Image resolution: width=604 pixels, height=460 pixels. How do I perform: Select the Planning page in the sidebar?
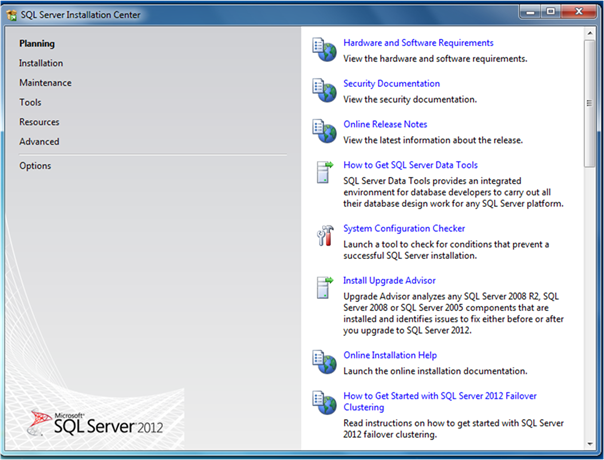pyautogui.click(x=37, y=44)
